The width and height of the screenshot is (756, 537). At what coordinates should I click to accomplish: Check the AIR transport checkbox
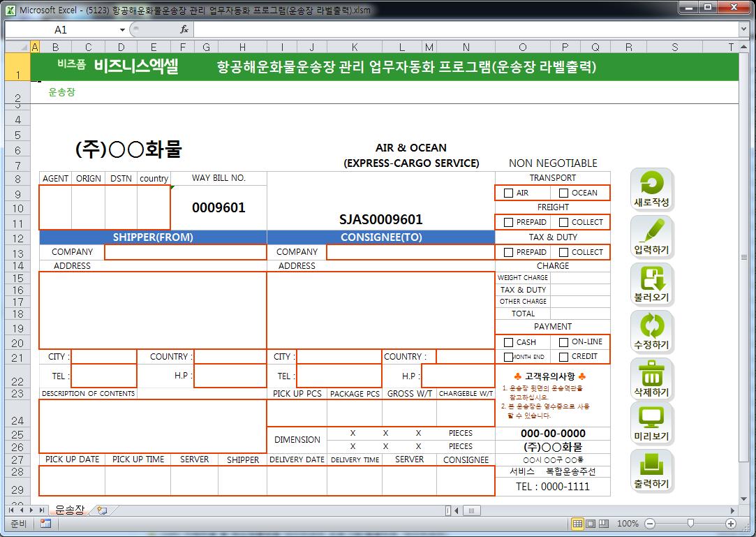pyautogui.click(x=508, y=193)
